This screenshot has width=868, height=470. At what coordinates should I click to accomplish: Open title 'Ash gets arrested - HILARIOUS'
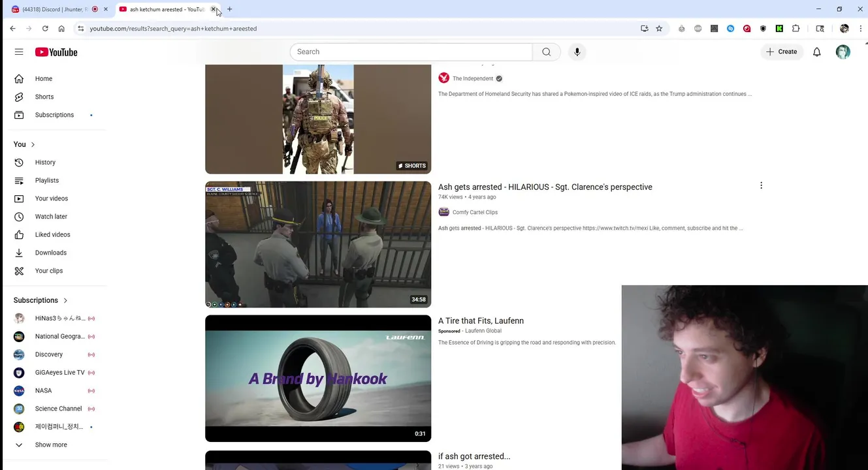pyautogui.click(x=545, y=187)
